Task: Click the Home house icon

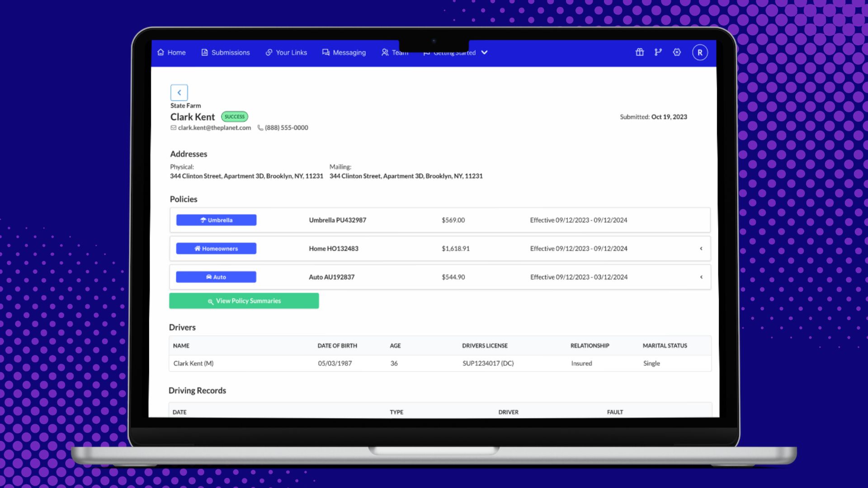Action: [160, 52]
